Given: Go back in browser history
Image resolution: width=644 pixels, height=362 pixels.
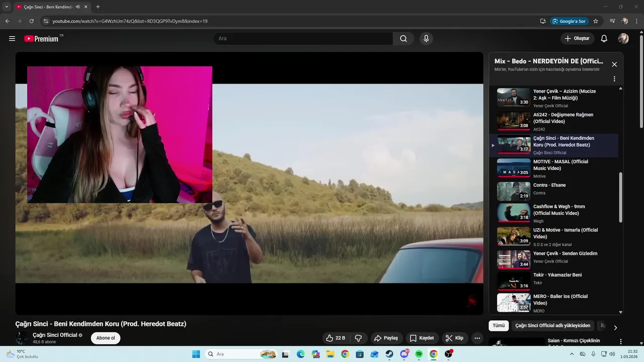Looking at the screenshot, I should (7, 21).
